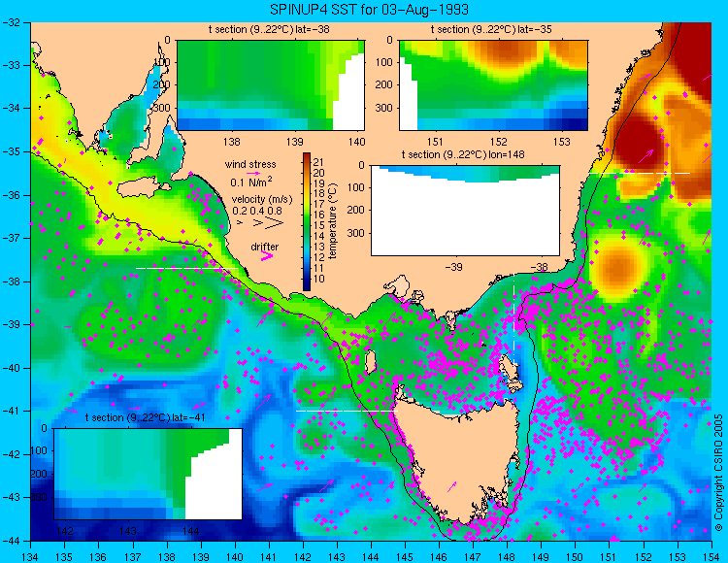Click the "143" tick under lat=-41 section
The height and width of the screenshot is (563, 728).
tap(128, 531)
